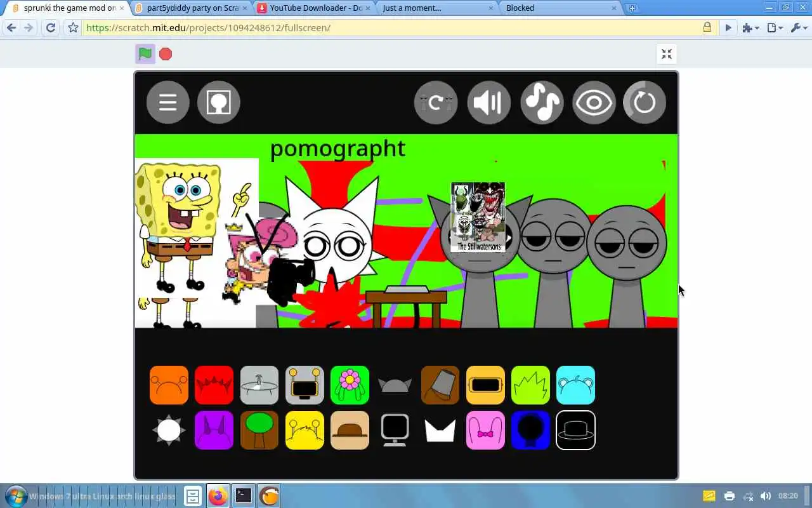Exit fullscreen mode with the shrink icon
The width and height of the screenshot is (812, 508).
pos(666,54)
